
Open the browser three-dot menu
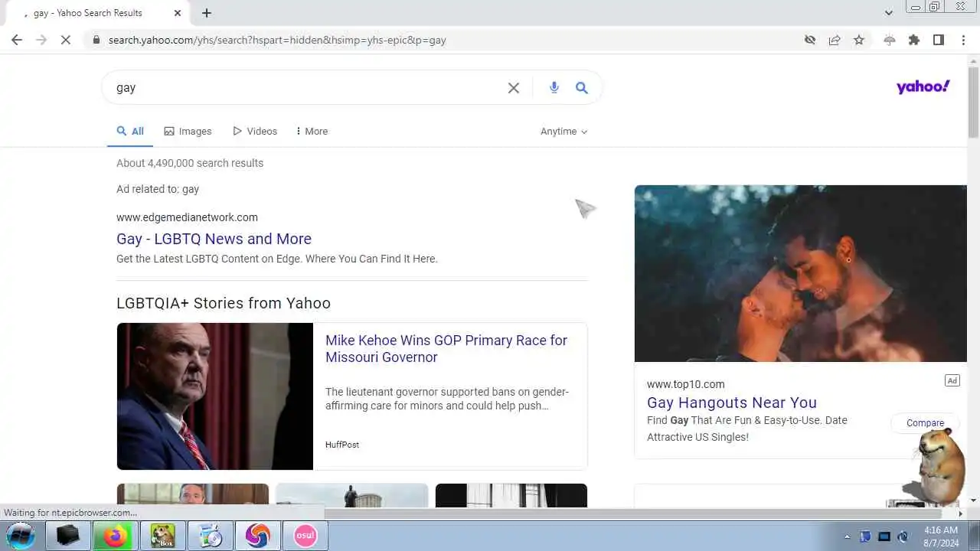(963, 40)
